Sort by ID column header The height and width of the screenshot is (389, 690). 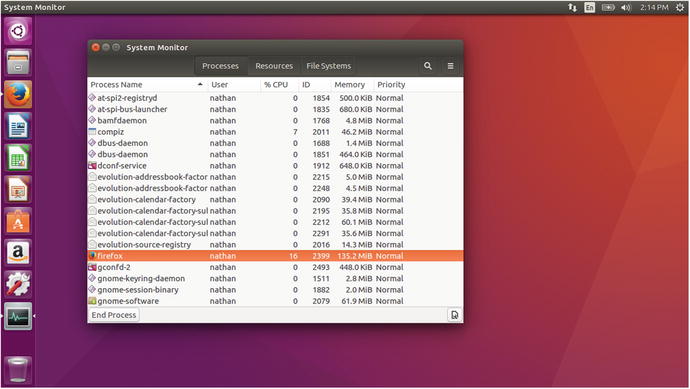pyautogui.click(x=315, y=84)
